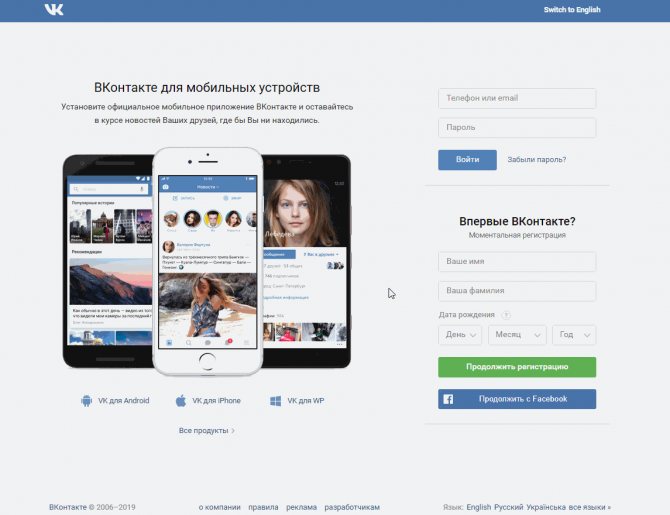
Task: Click the Facebook logo icon
Action: (448, 399)
